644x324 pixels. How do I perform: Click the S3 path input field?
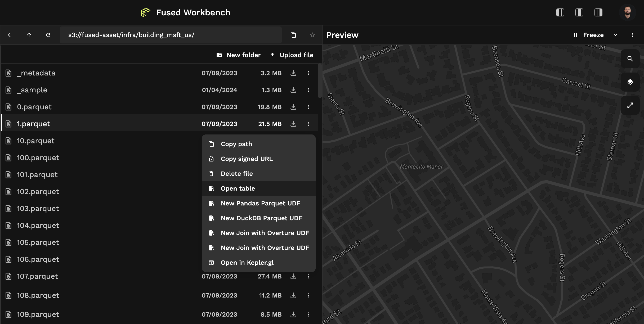point(171,35)
